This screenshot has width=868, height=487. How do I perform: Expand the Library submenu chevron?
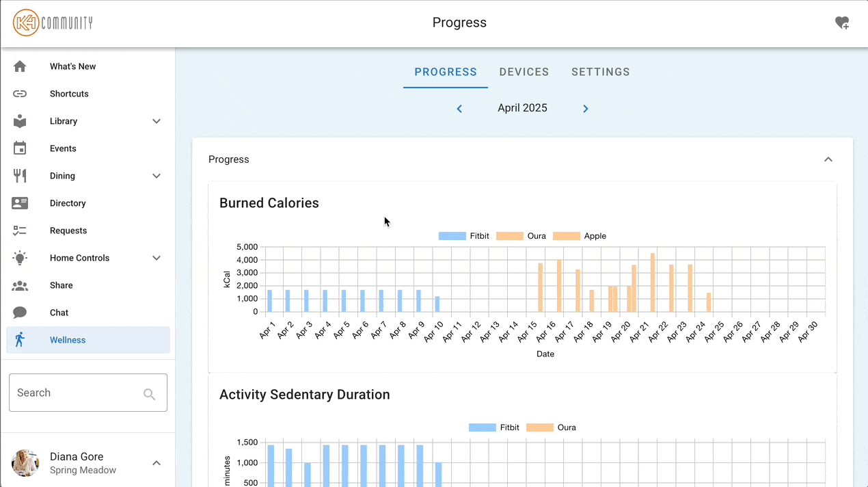click(x=157, y=121)
